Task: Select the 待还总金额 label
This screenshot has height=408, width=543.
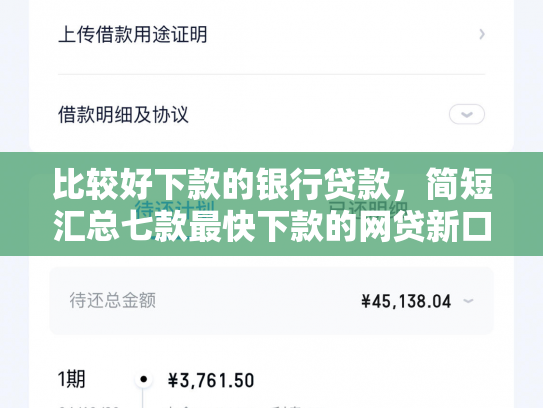Action: (x=113, y=300)
